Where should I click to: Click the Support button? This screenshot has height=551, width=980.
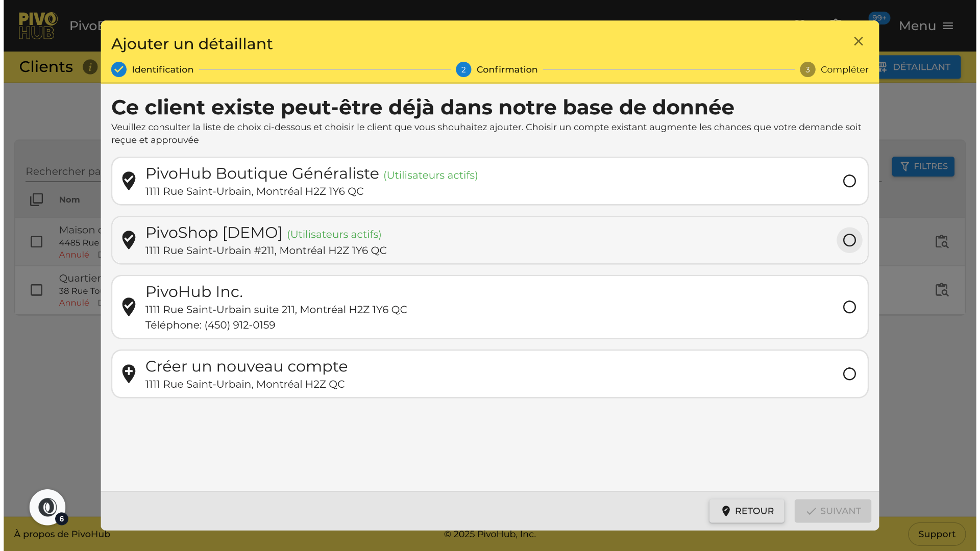tap(936, 534)
